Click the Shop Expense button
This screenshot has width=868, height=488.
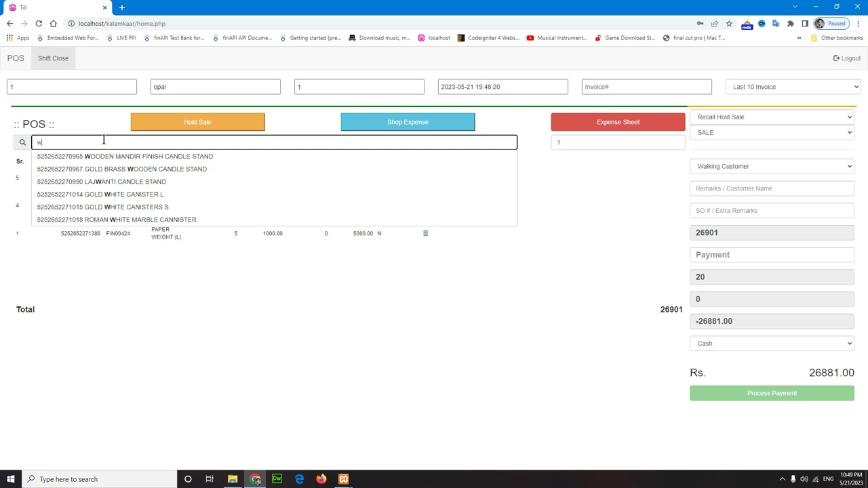click(x=408, y=122)
